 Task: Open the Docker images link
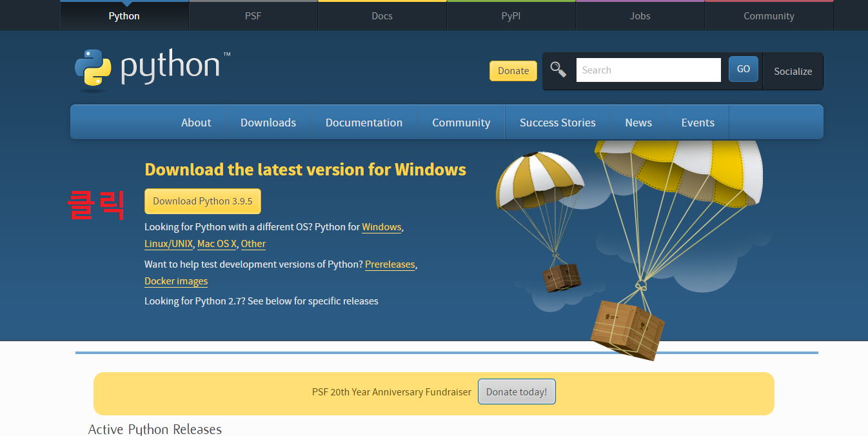(176, 281)
